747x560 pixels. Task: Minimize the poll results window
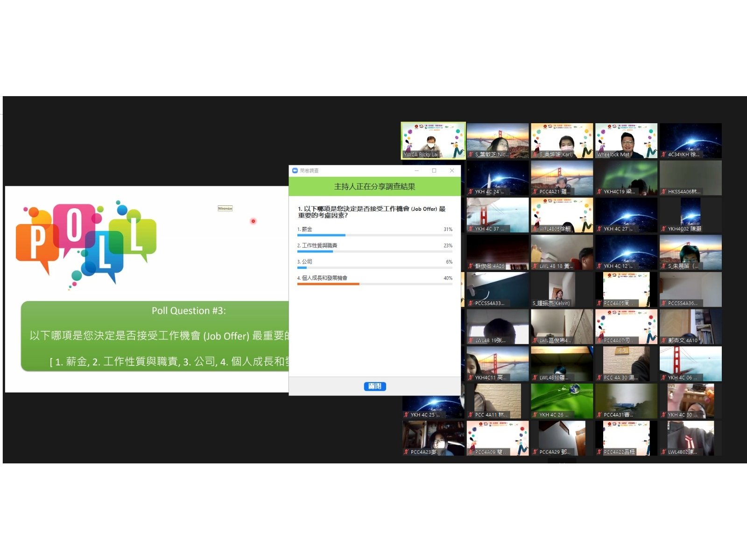click(416, 171)
